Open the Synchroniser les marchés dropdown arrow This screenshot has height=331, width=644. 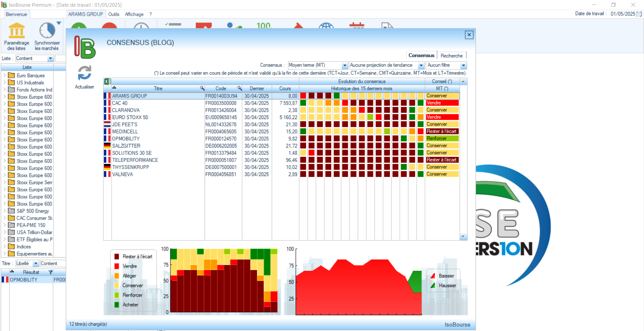point(59,23)
